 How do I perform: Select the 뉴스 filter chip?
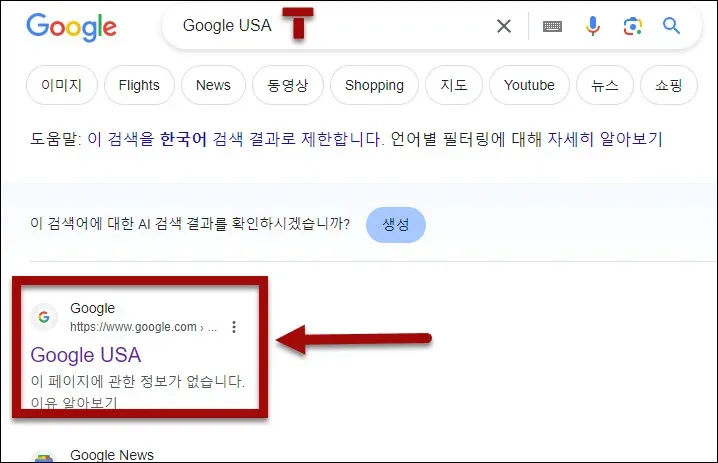[605, 85]
